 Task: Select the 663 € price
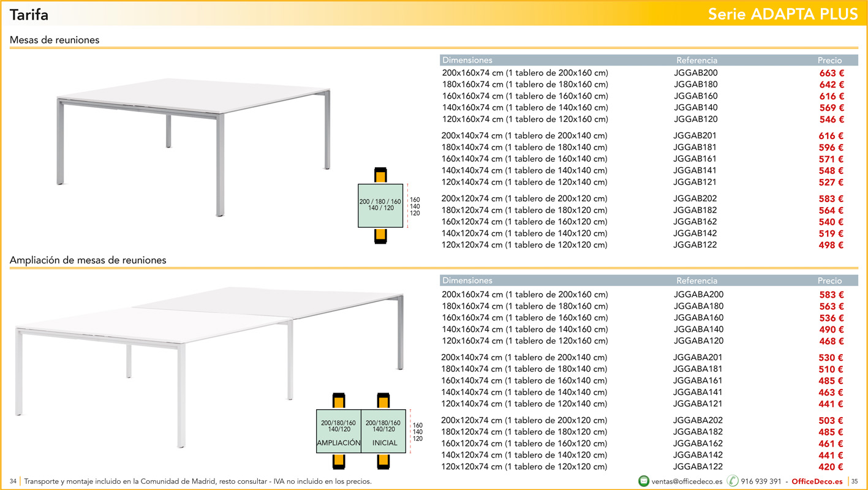point(832,73)
